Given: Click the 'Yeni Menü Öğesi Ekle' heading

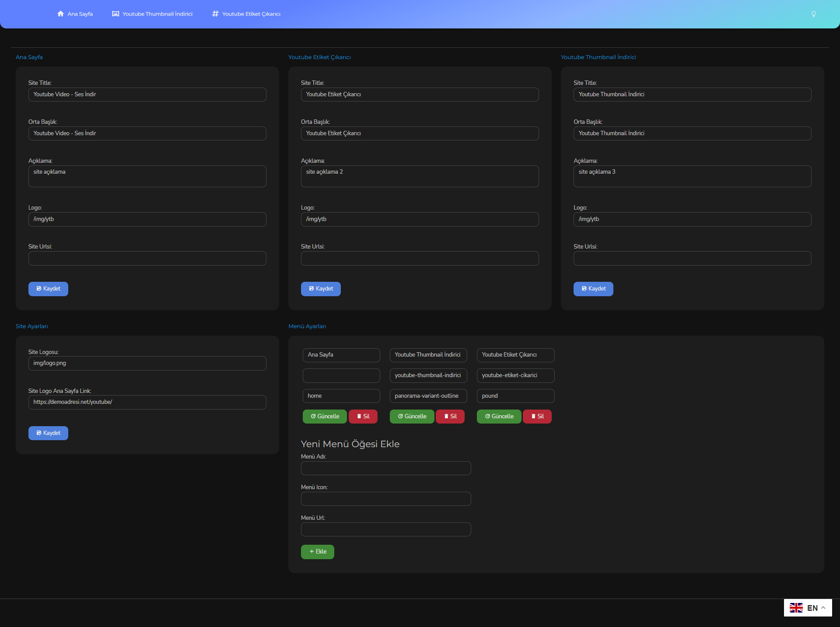Looking at the screenshot, I should pos(350,444).
